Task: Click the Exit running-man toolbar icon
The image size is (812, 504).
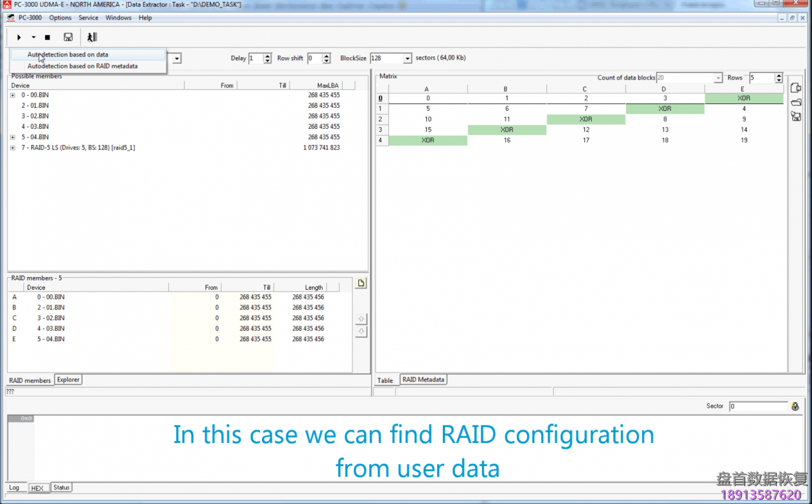Action: click(92, 37)
